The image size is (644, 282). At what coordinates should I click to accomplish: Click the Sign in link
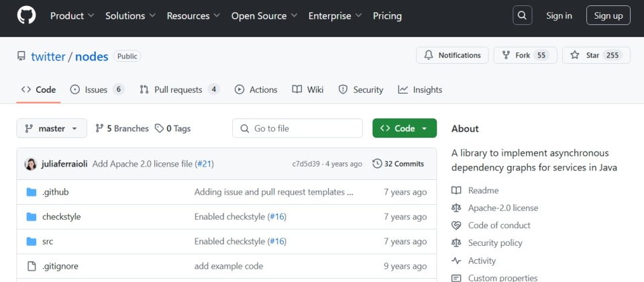point(559,15)
